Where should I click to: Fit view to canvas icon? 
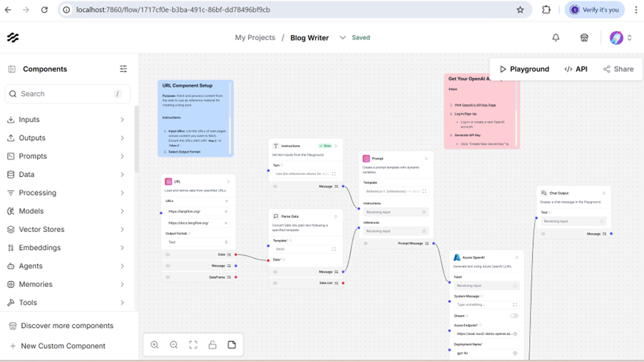click(x=193, y=345)
